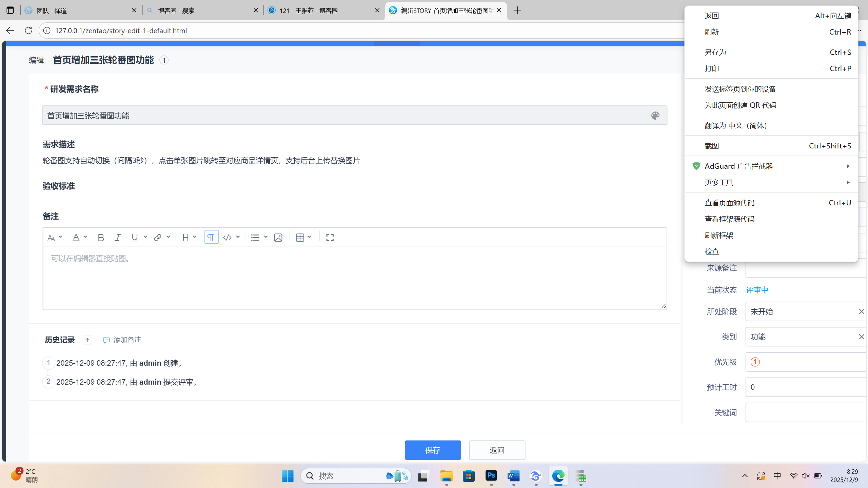Click the paragraph format icon
This screenshot has width=868, height=488.
point(211,237)
